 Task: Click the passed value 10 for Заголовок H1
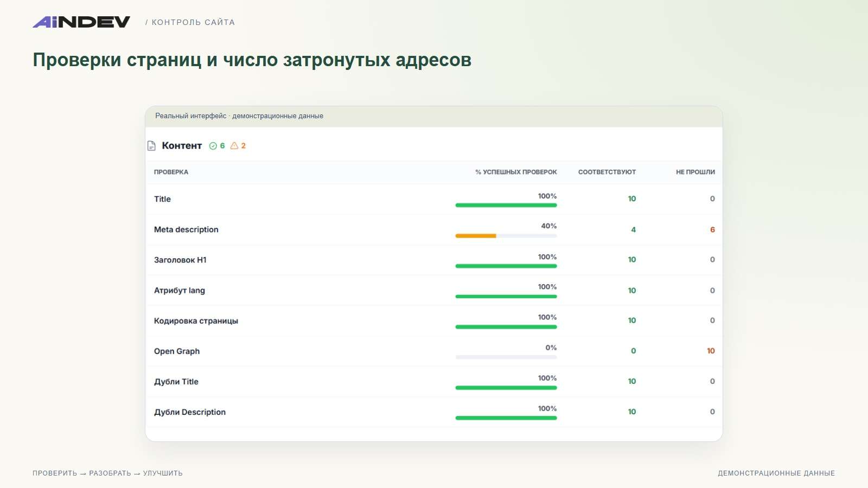pos(632,260)
